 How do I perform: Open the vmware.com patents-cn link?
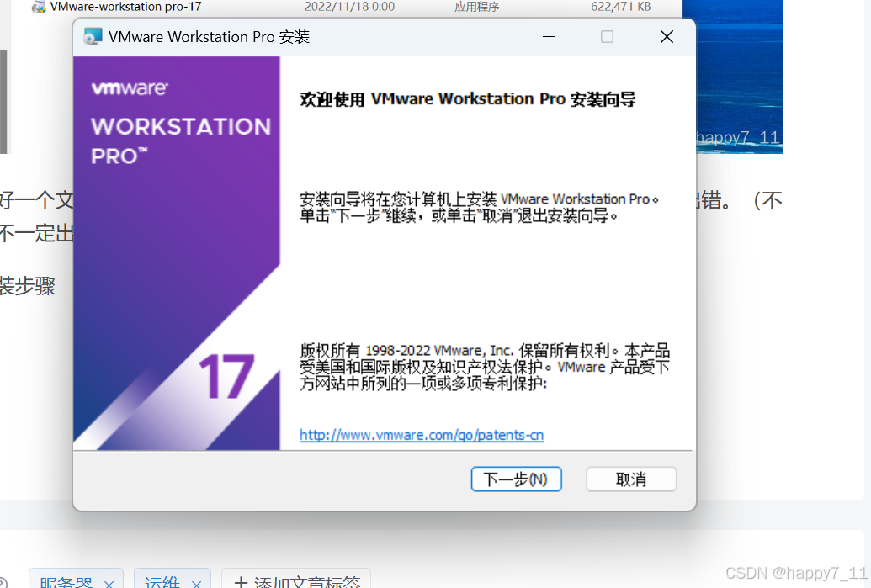[422, 435]
